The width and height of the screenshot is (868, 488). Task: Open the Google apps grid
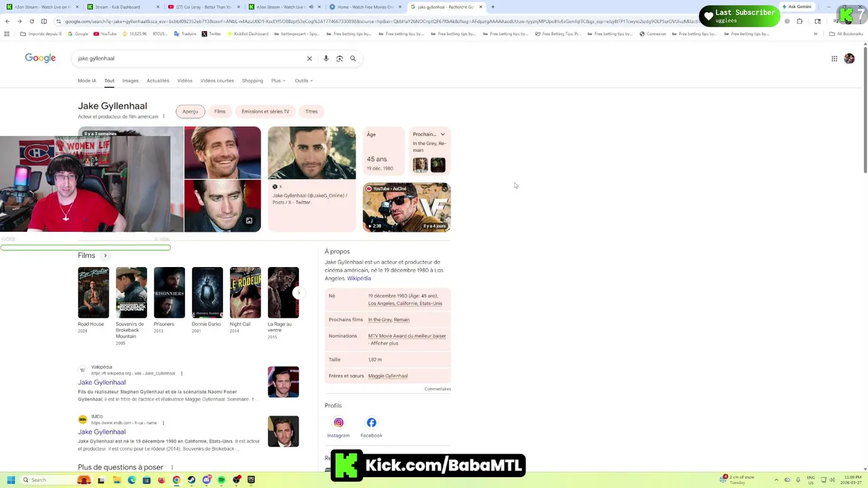835,58
